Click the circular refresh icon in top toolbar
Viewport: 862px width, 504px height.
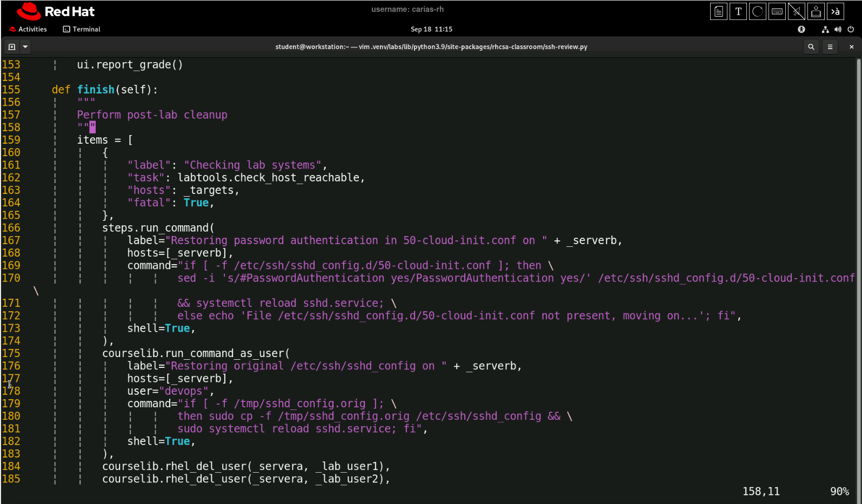pyautogui.click(x=758, y=11)
